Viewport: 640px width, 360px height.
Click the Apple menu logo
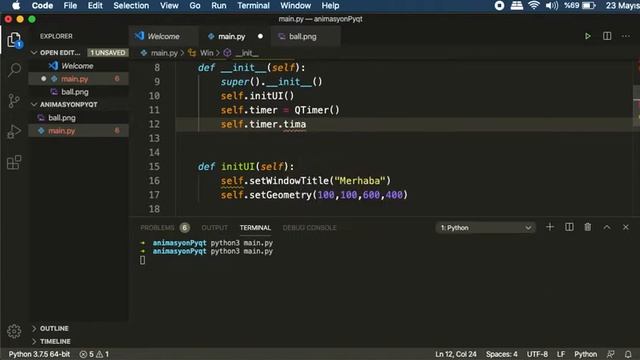pos(16,6)
